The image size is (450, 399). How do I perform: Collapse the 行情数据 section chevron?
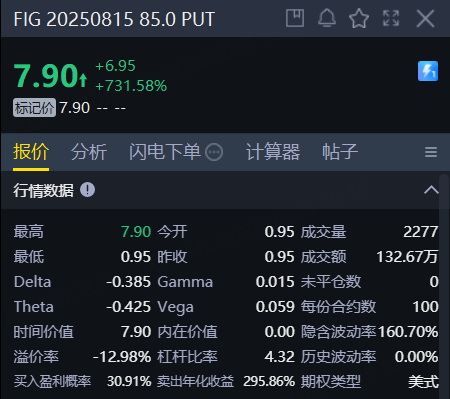(431, 190)
